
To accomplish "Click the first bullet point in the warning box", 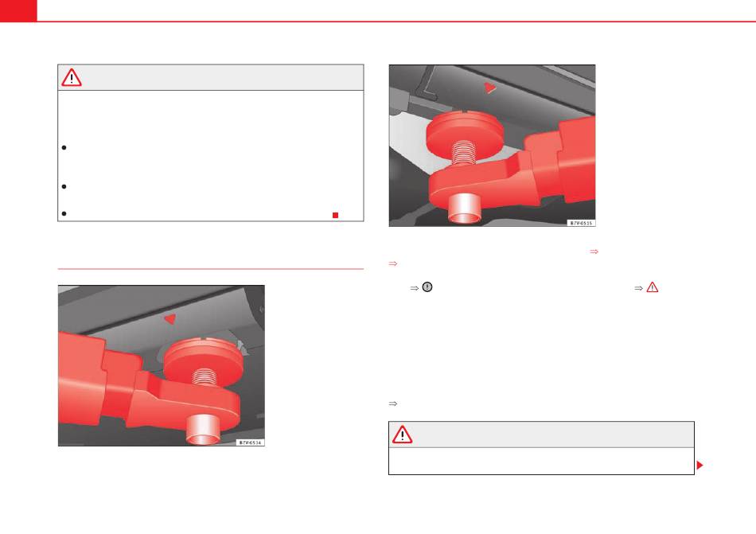I will tap(64, 147).
